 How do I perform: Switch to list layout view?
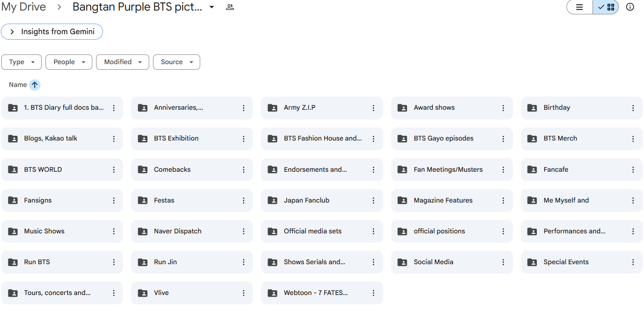point(580,7)
